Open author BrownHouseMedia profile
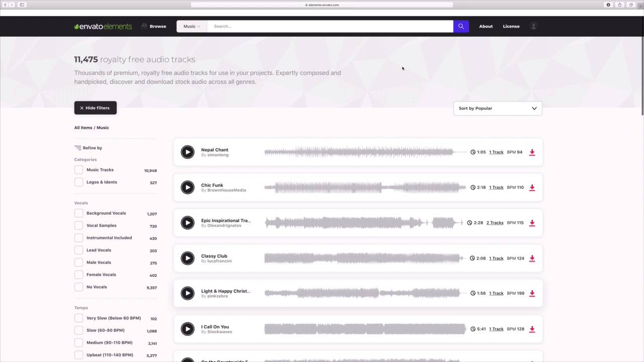The height and width of the screenshot is (362, 644). (x=226, y=191)
